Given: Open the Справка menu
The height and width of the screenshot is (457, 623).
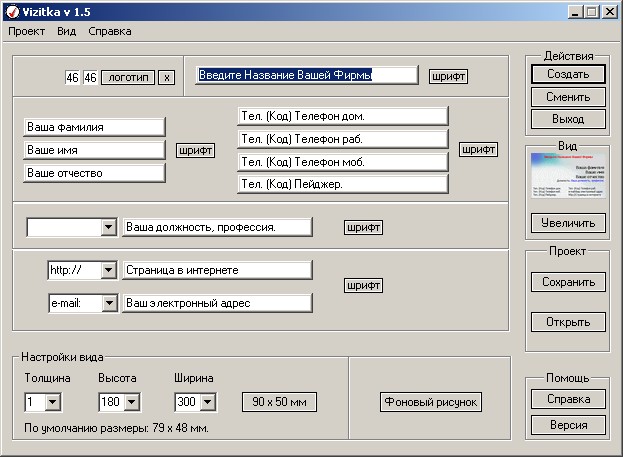Looking at the screenshot, I should (x=109, y=31).
